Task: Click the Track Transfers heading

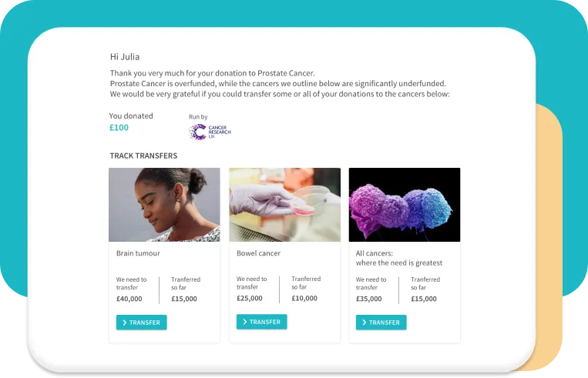Action: (143, 156)
